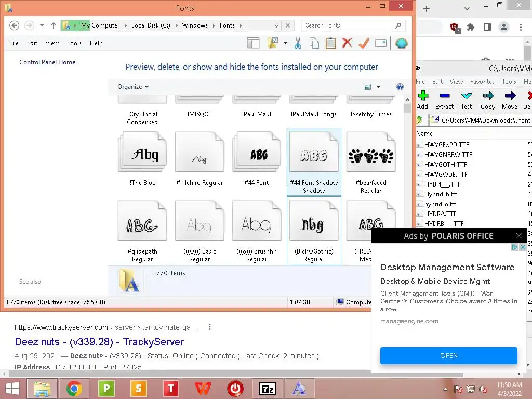Select the #44 Font Shadow Shadow item
Screen dimensions: 532x399
coord(314,162)
